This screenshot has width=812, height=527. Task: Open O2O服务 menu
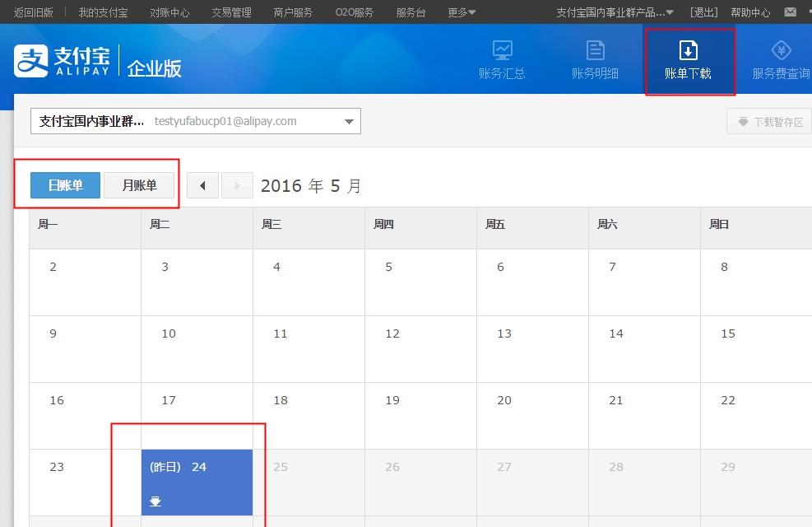[355, 12]
